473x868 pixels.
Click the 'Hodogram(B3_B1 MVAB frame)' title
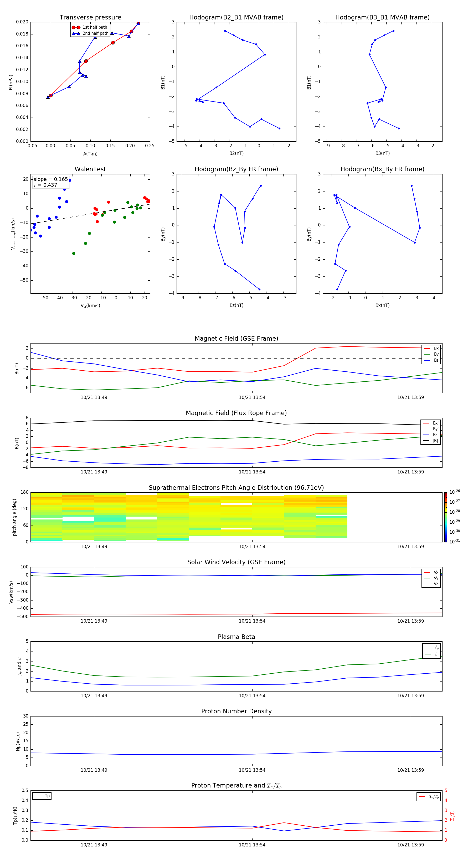pyautogui.click(x=382, y=18)
